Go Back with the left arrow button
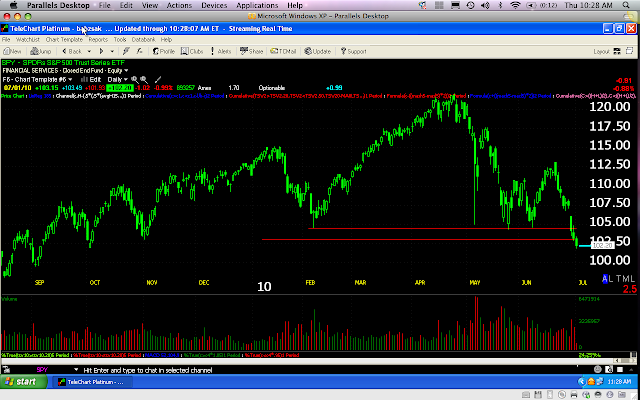 tap(72, 51)
